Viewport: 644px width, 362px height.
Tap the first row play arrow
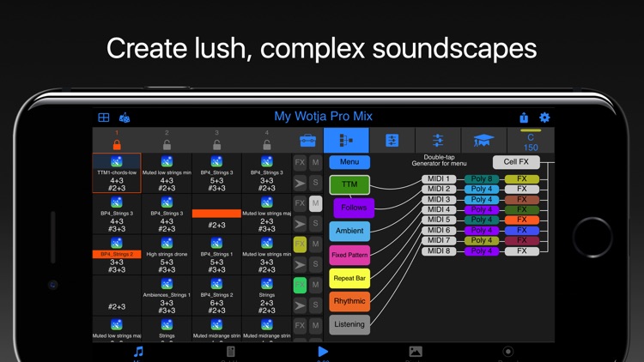(300, 183)
